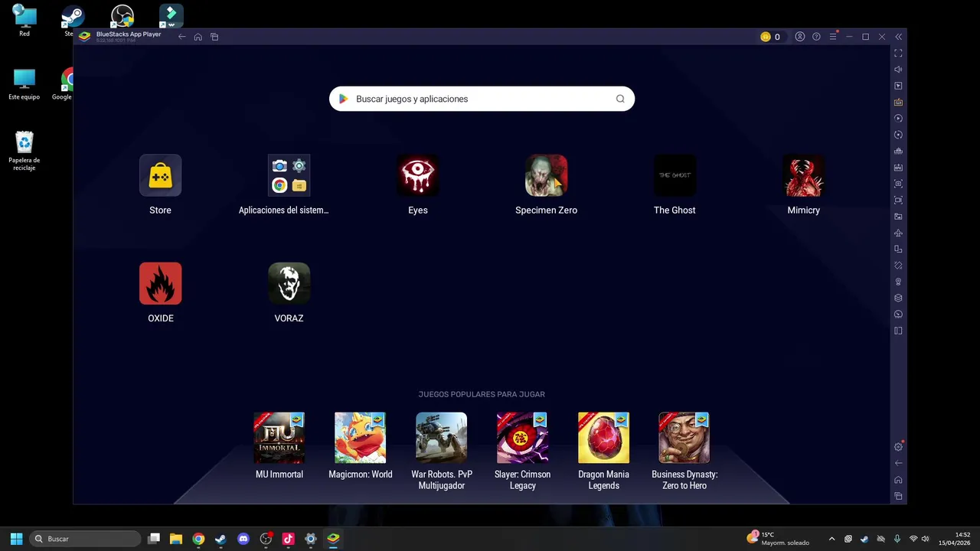Click the Buscar juegos y aplicaciones field
980x551 pixels.
[x=482, y=99]
